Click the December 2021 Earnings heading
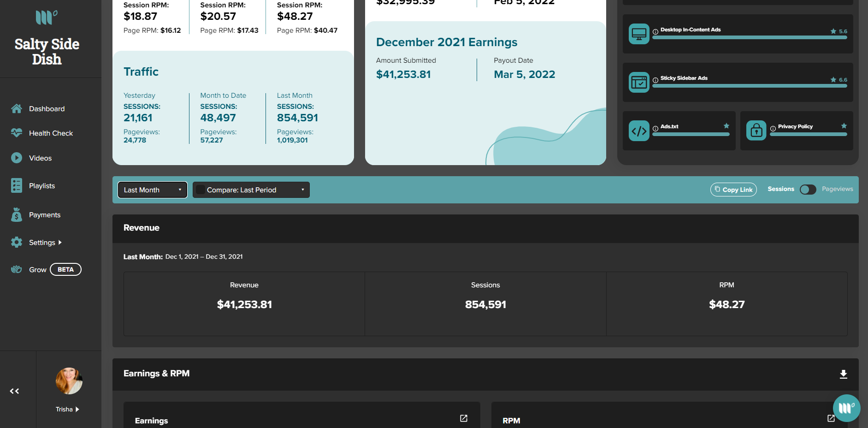 [447, 42]
